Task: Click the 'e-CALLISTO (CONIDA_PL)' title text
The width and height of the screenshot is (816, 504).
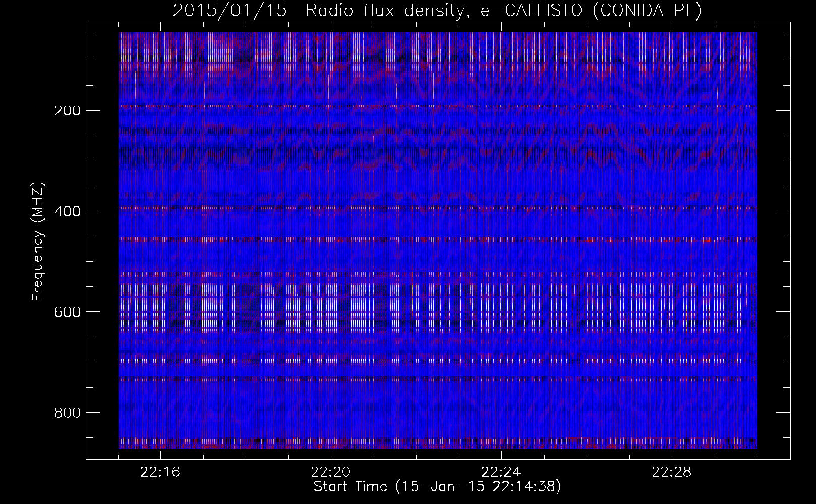Action: point(591,10)
